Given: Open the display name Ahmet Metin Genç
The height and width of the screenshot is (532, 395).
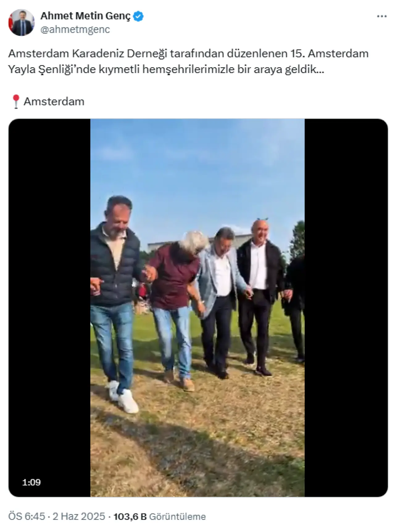Looking at the screenshot, I should pyautogui.click(x=85, y=16).
